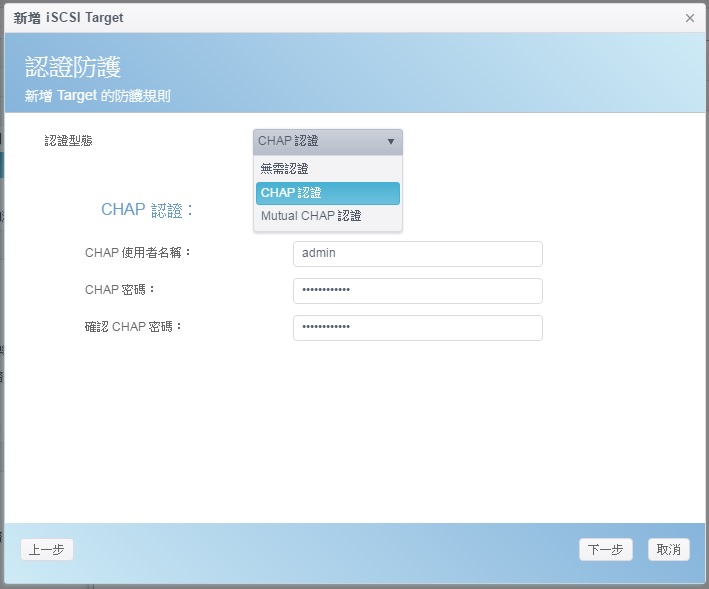
Task: Click the 認證防護 title heading
Action: tap(73, 67)
